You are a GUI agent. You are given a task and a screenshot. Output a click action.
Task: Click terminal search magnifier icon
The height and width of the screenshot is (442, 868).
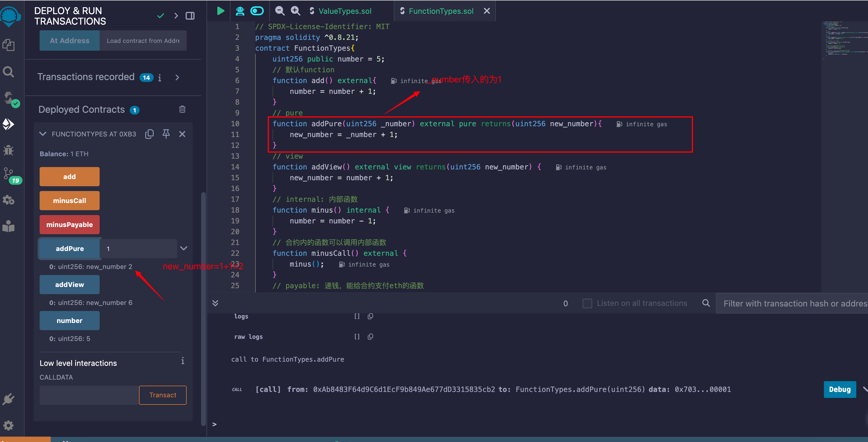click(706, 303)
